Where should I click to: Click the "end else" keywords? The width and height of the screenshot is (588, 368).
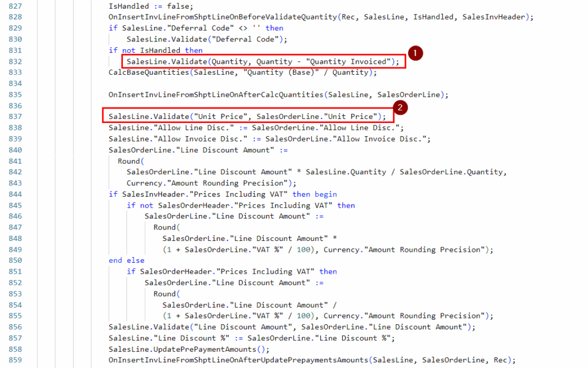[x=126, y=260]
